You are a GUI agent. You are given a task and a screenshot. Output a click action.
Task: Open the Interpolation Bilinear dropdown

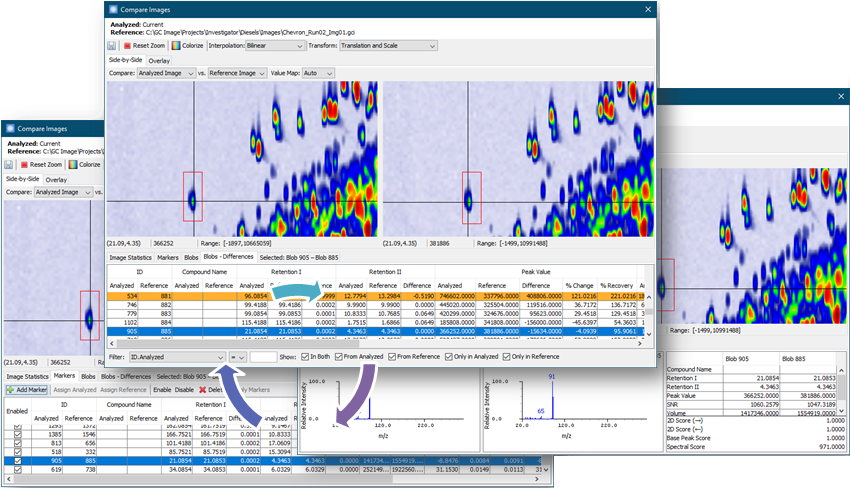click(x=276, y=45)
